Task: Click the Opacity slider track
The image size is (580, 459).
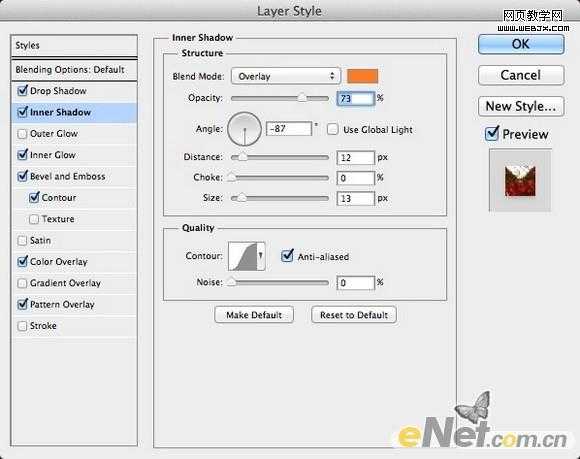Action: pos(280,98)
